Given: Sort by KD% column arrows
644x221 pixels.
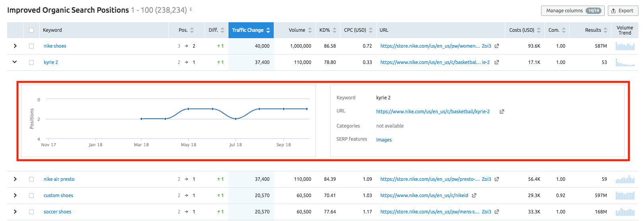Looking at the screenshot, I should point(335,30).
